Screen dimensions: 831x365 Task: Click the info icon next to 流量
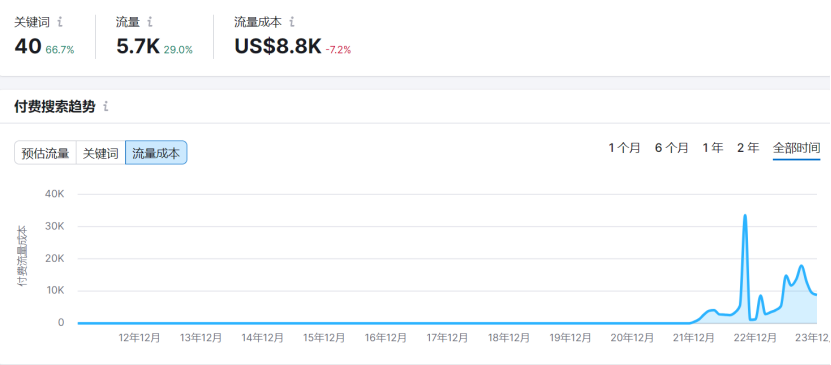(150, 22)
